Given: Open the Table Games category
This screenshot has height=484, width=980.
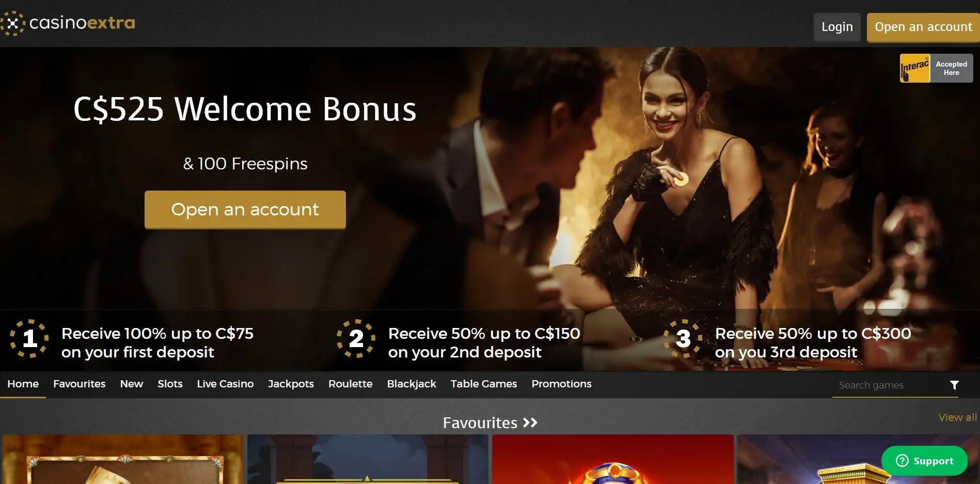Looking at the screenshot, I should [x=483, y=384].
